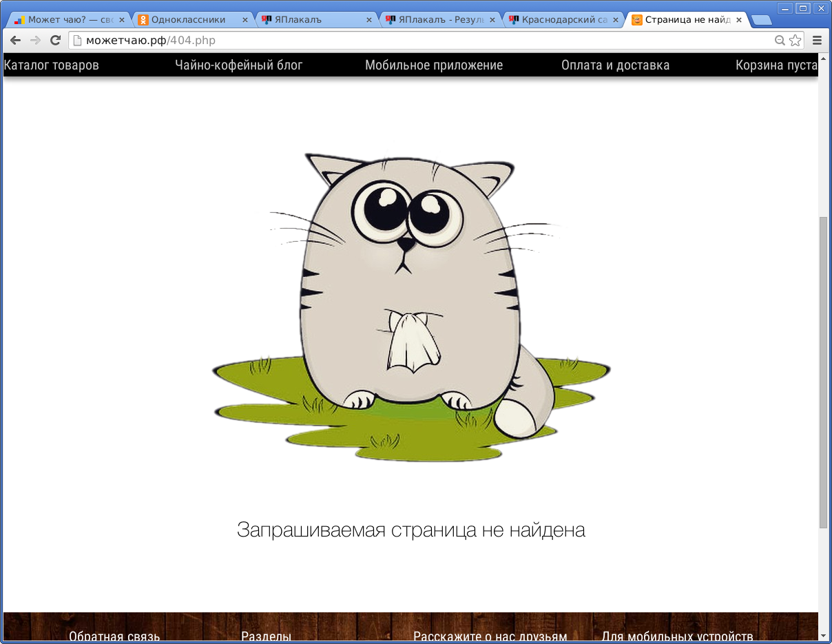Click the browser back navigation arrow
The width and height of the screenshot is (832, 644).
click(15, 40)
